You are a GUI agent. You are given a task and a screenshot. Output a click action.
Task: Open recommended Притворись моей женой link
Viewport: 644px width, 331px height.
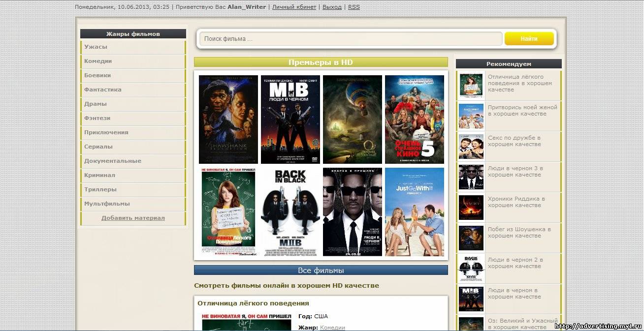point(522,111)
